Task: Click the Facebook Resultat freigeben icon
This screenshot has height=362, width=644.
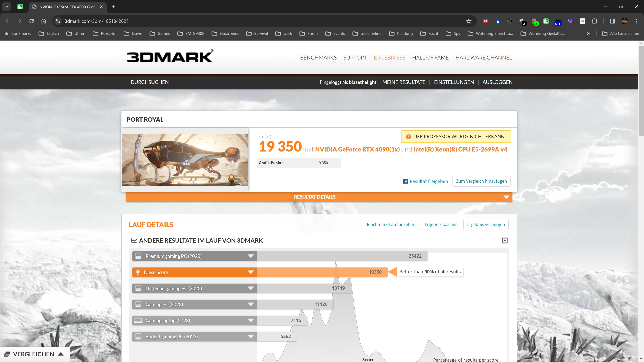Action: click(x=405, y=181)
